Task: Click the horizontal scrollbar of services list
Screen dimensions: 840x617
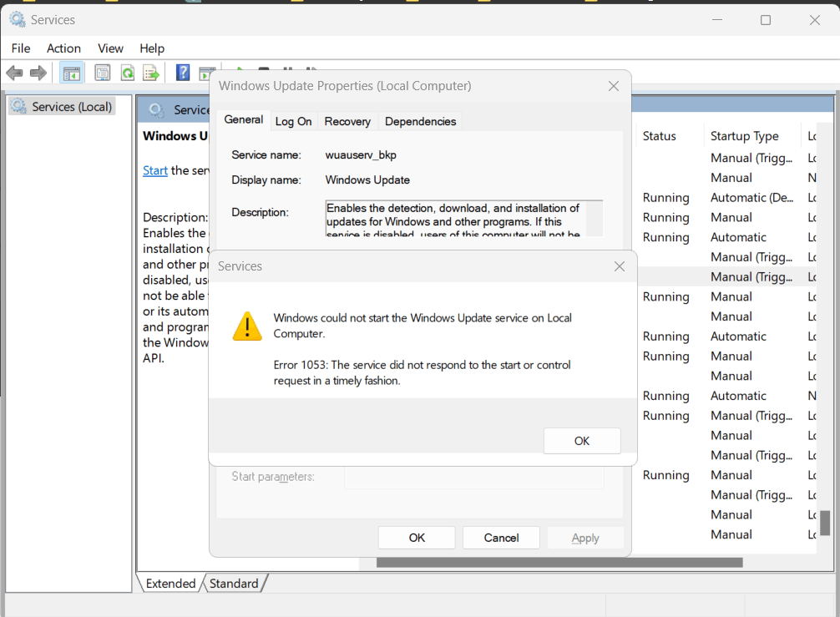Action: (x=559, y=563)
